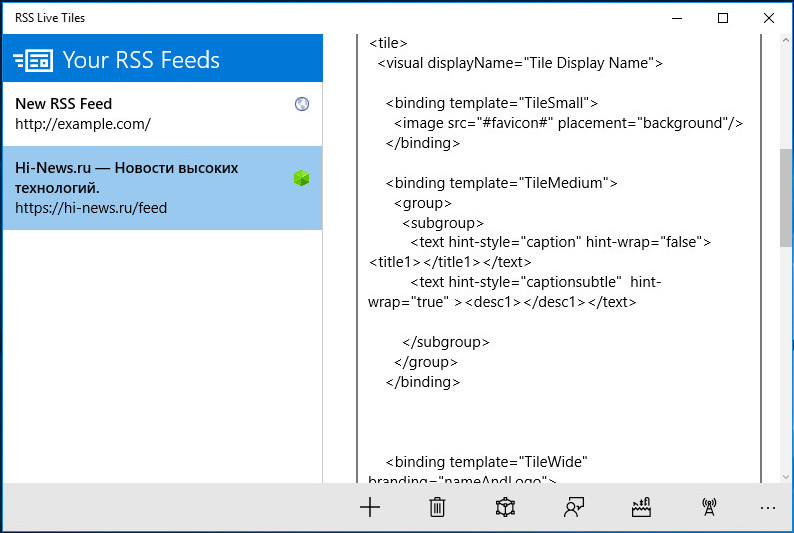Click inside the tile XML template editor

pyautogui.click(x=559, y=258)
